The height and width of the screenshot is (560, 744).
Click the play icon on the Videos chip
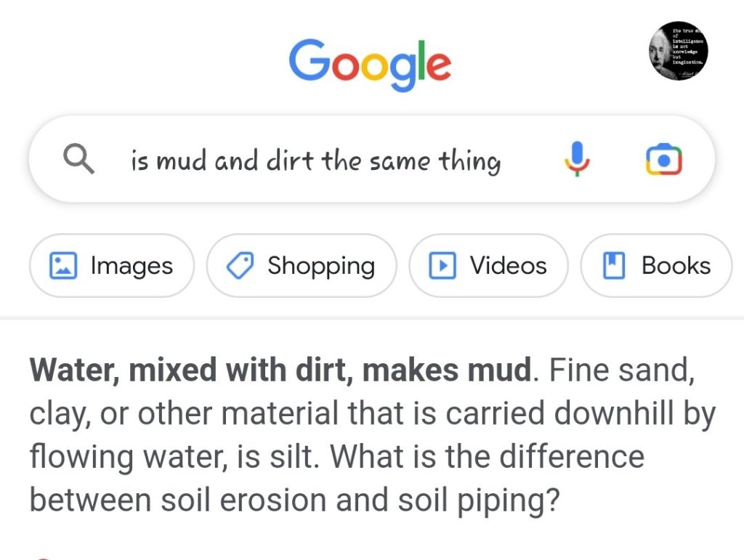click(x=442, y=266)
